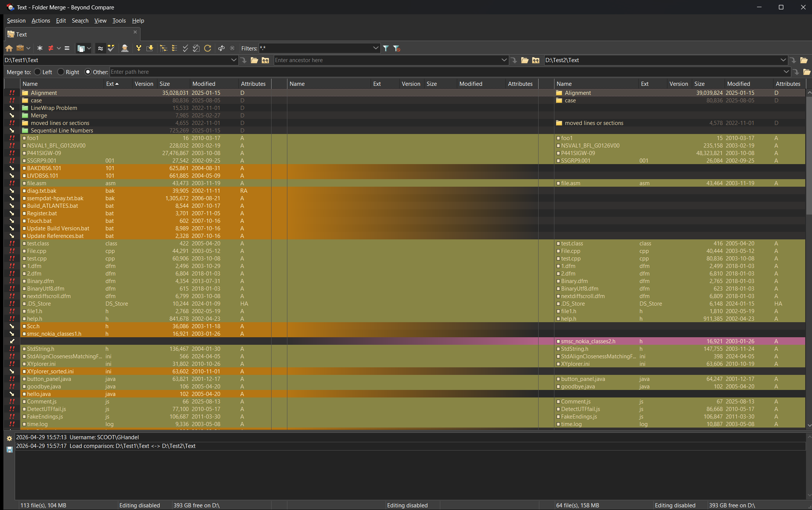Toggle Show Same equals icon

(67, 48)
